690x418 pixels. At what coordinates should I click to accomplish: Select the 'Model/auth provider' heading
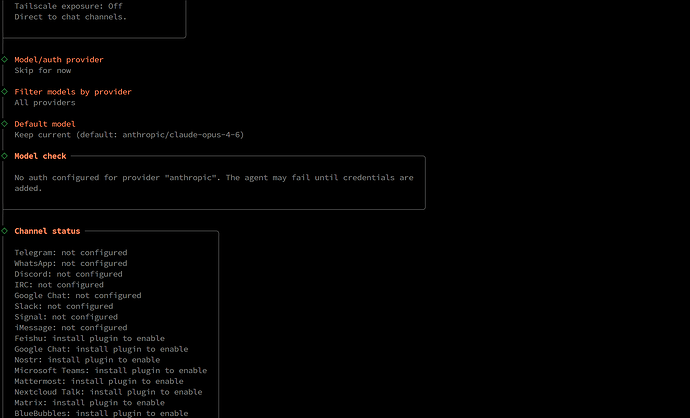pyautogui.click(x=59, y=59)
